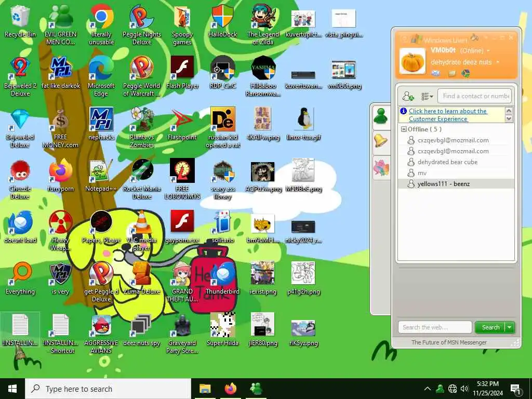
Task: Select the Notepad++ desktop icon
Action: click(x=101, y=177)
